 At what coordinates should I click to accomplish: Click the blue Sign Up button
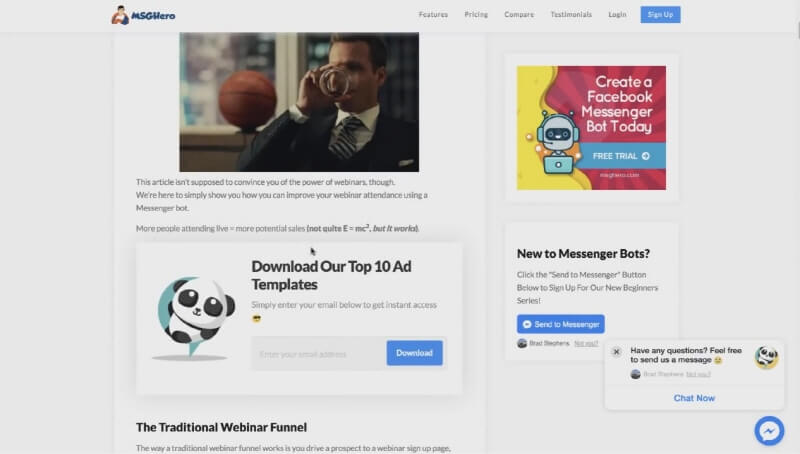click(x=660, y=15)
